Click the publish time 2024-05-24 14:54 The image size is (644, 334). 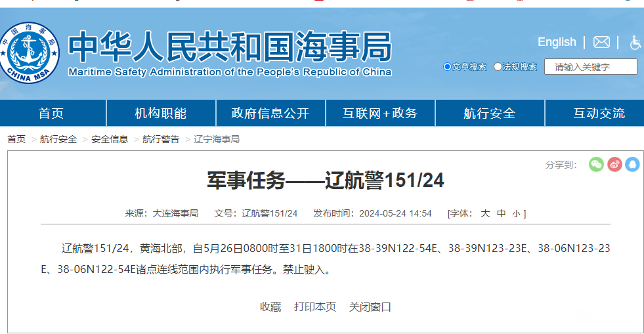[x=395, y=213]
